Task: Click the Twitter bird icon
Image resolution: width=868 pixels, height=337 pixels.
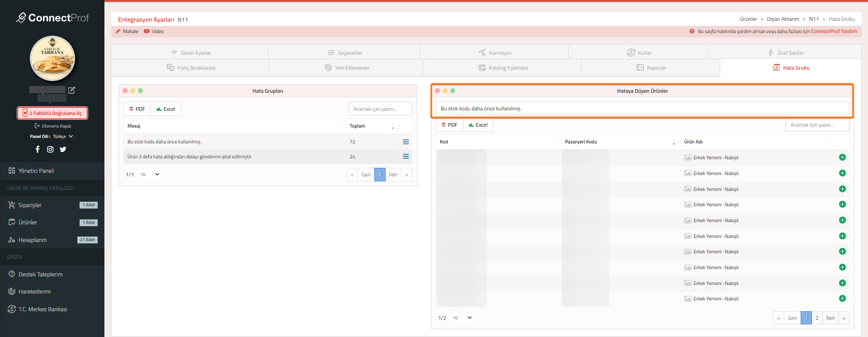Action: (63, 149)
